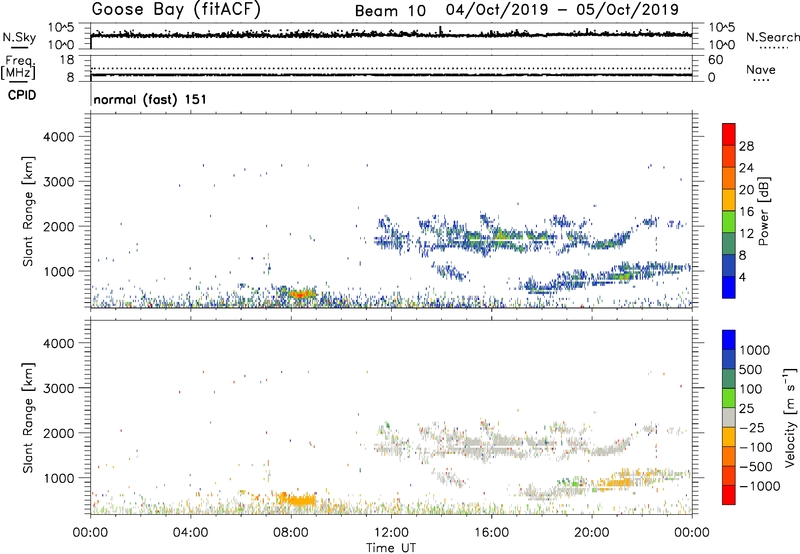The height and width of the screenshot is (554, 800).
Task: Click the 'Nave' legend label
Action: pyautogui.click(x=761, y=69)
